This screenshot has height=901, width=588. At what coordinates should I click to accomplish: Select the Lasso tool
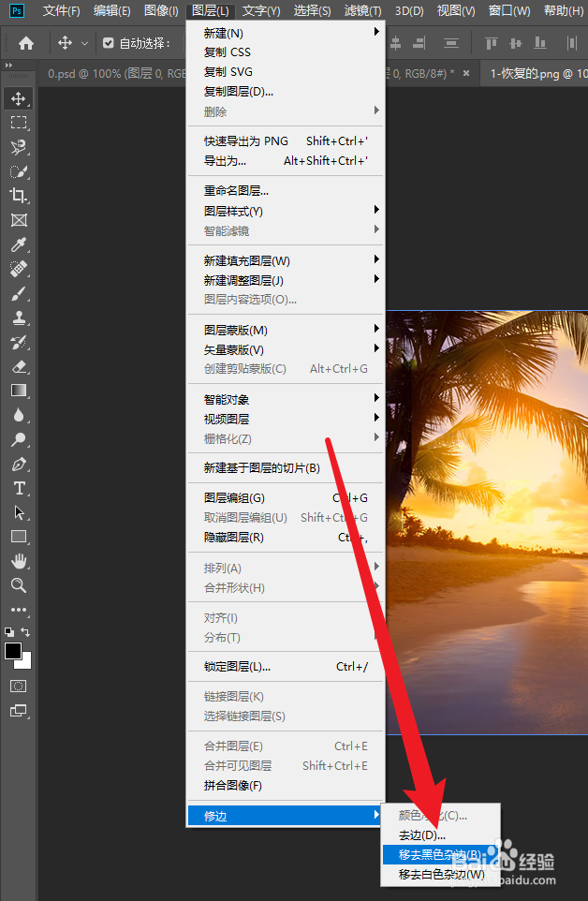[x=19, y=147]
